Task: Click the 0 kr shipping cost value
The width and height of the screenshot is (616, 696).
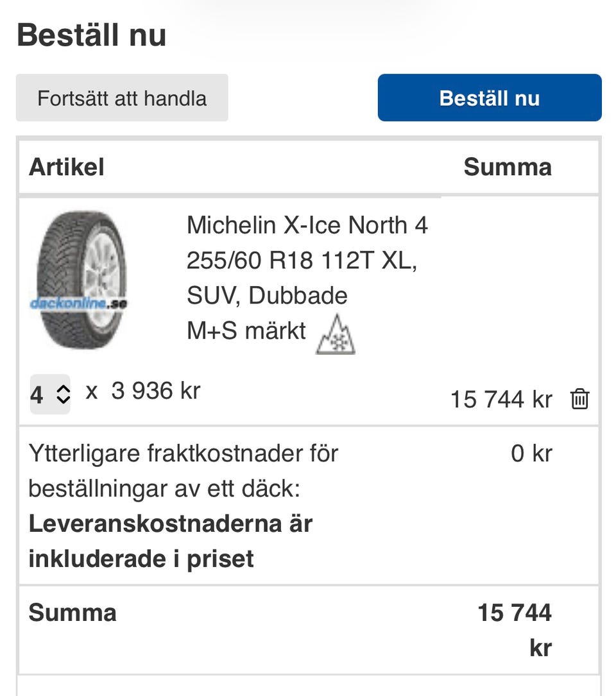Action: click(531, 454)
